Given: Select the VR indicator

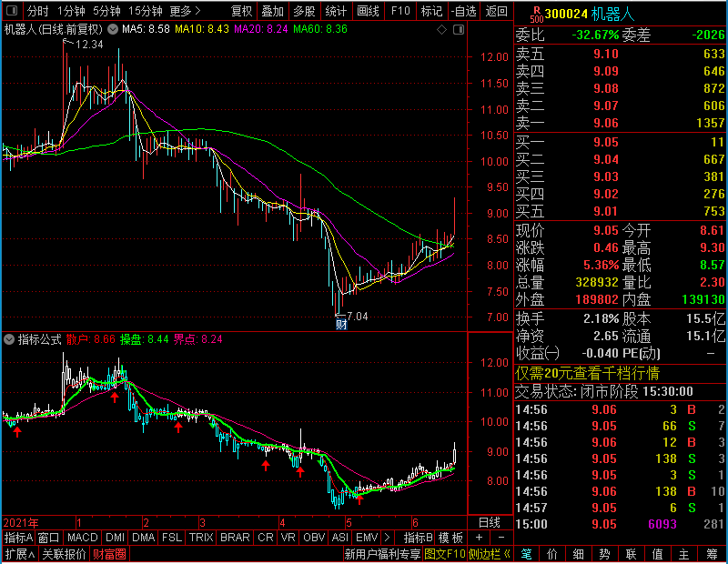Looking at the screenshot, I should tap(288, 538).
